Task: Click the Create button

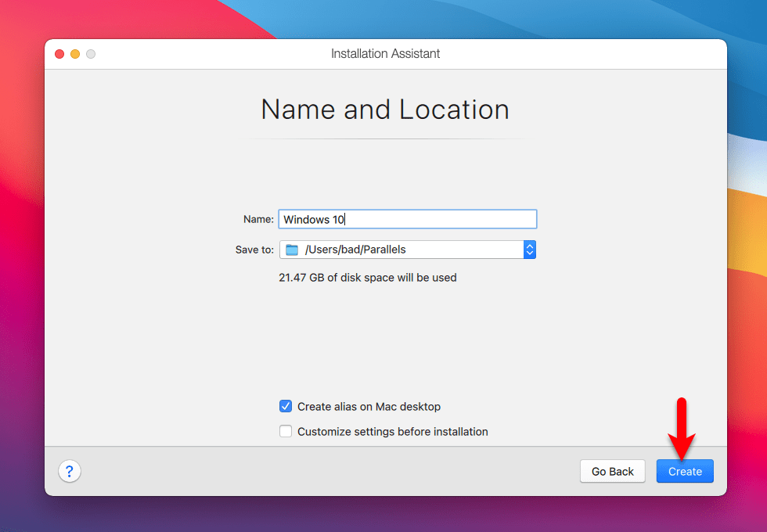Action: point(684,471)
